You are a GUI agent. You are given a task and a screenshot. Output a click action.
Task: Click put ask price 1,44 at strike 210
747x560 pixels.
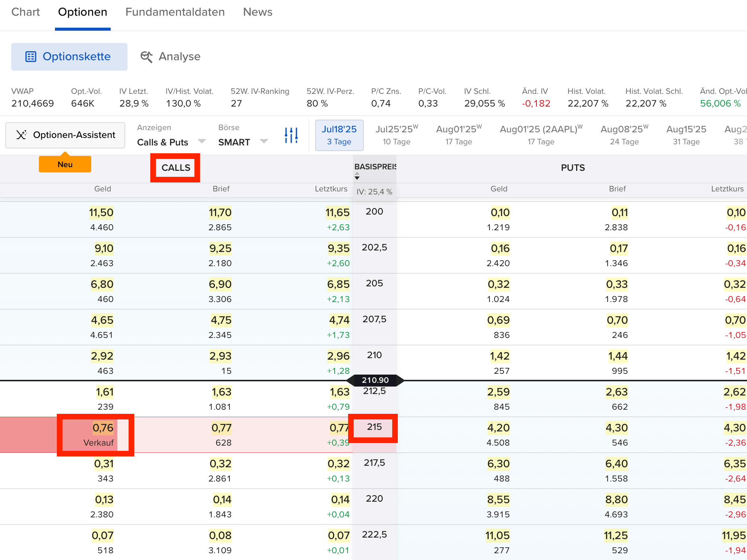618,356
